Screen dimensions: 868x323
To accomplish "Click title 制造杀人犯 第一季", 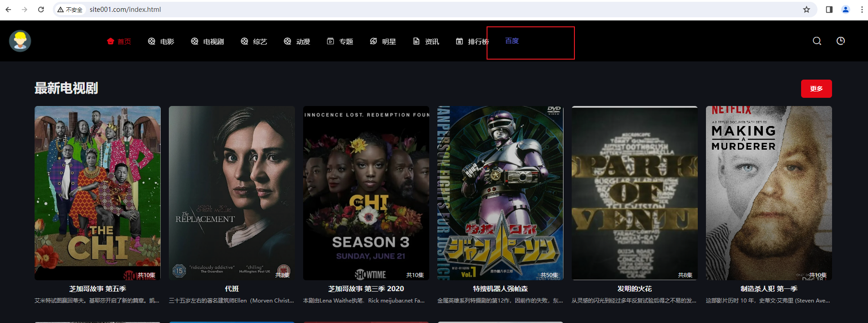I will 769,289.
